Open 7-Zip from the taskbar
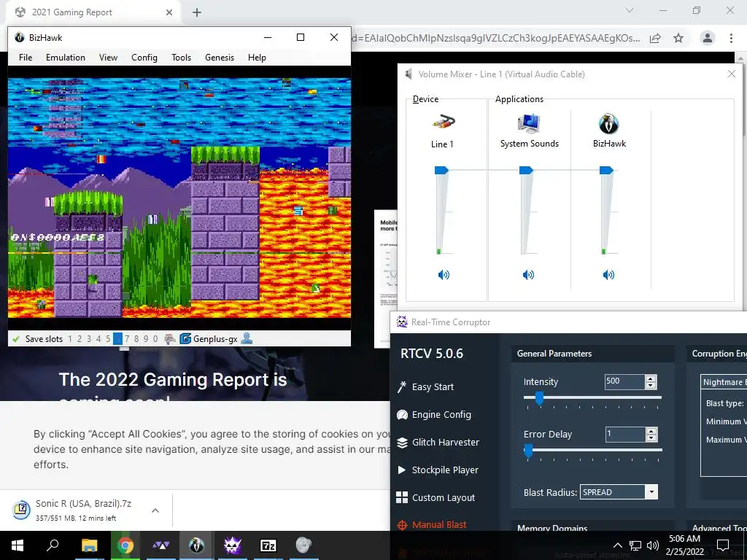Viewport: 747px width, 560px height. click(x=268, y=545)
